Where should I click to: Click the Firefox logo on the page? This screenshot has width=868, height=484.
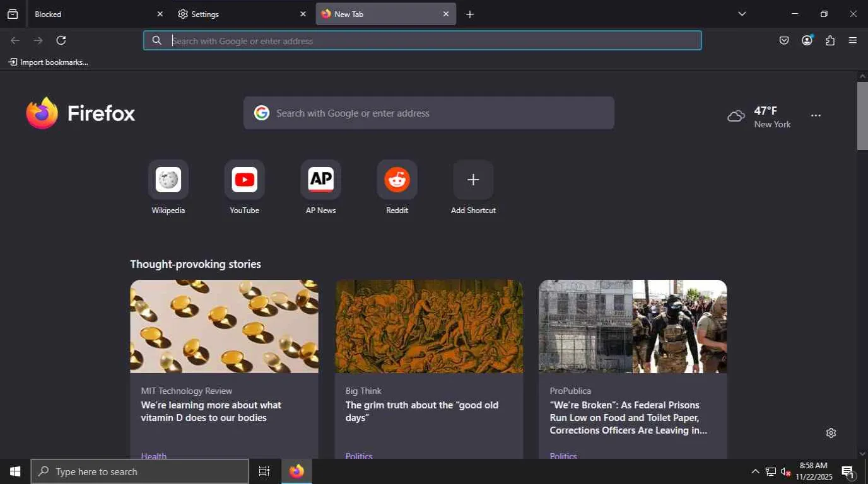[x=80, y=113]
